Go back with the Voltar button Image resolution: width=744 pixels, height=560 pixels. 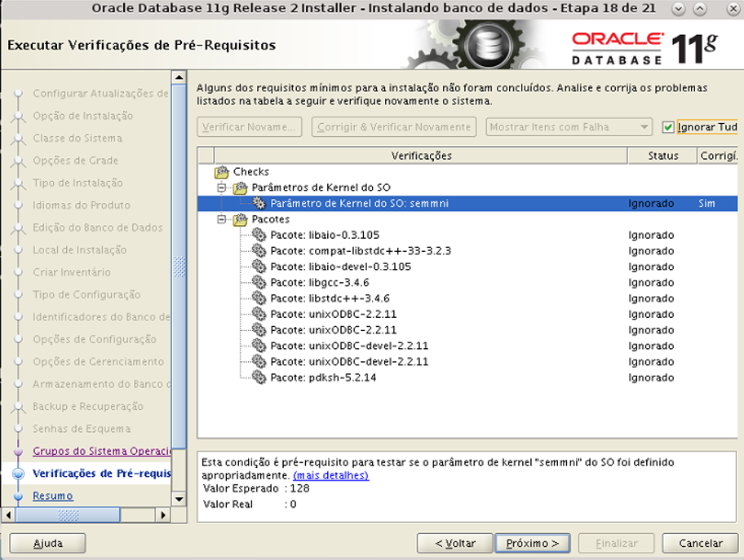coord(455,544)
